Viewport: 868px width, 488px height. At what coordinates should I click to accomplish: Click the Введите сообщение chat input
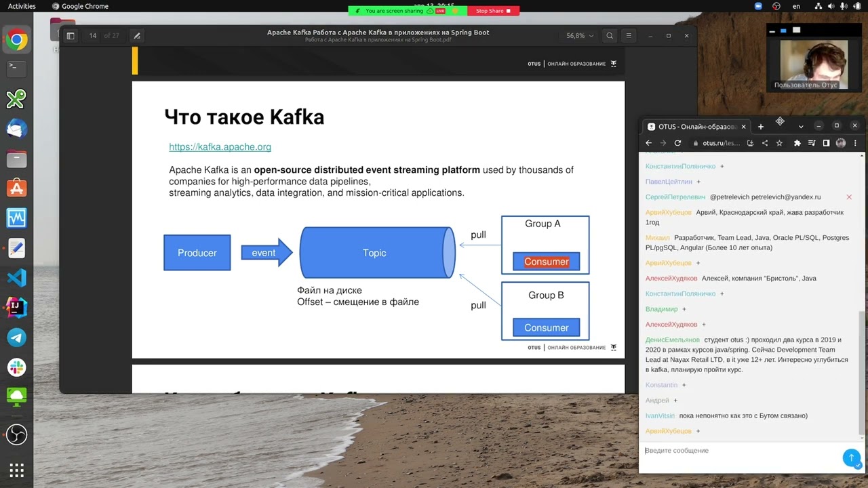coord(741,451)
